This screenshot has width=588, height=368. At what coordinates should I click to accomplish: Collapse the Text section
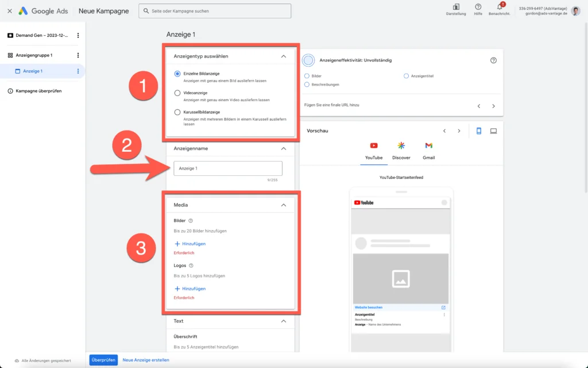tap(284, 321)
